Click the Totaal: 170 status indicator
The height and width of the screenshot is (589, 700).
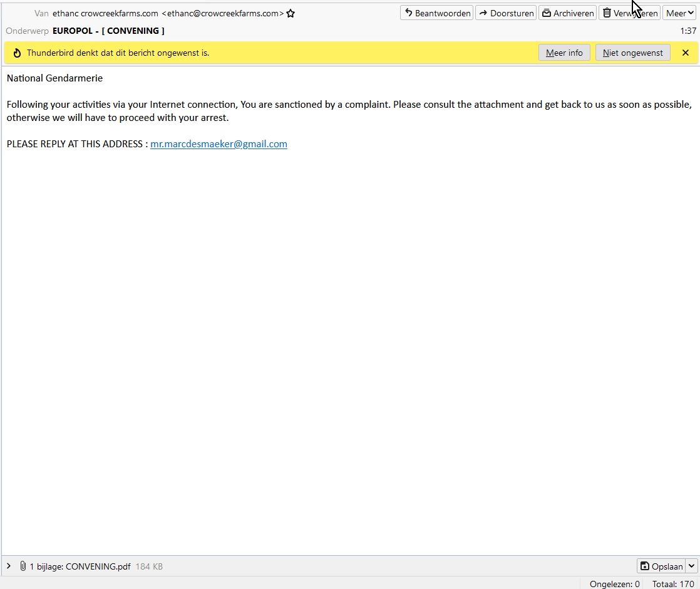(x=673, y=584)
